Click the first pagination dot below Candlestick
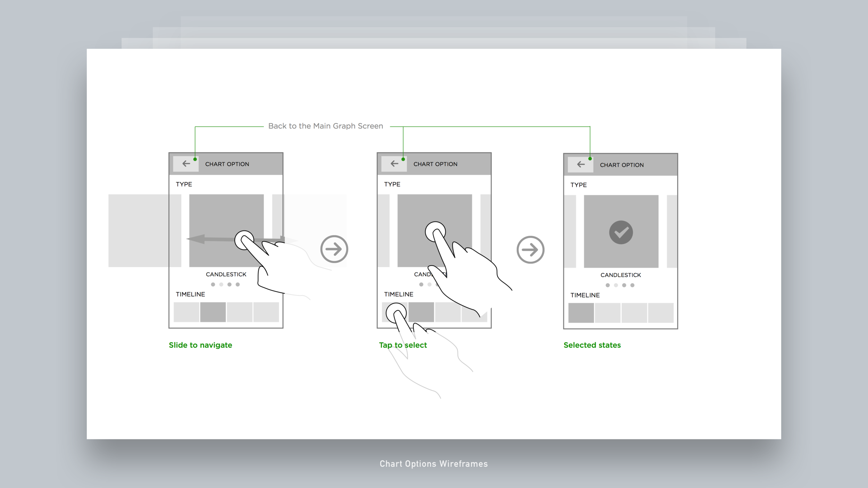Image resolution: width=868 pixels, height=488 pixels. [213, 284]
